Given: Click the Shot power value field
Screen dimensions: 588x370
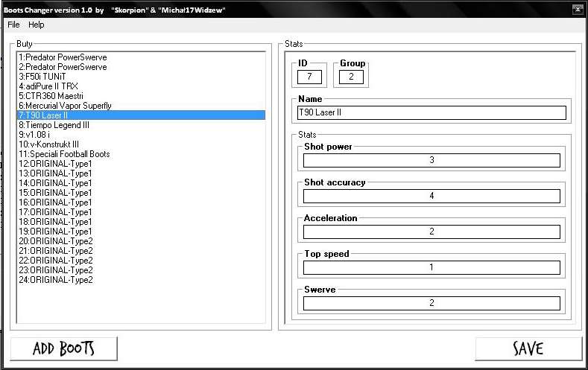Looking at the screenshot, I should pos(431,160).
